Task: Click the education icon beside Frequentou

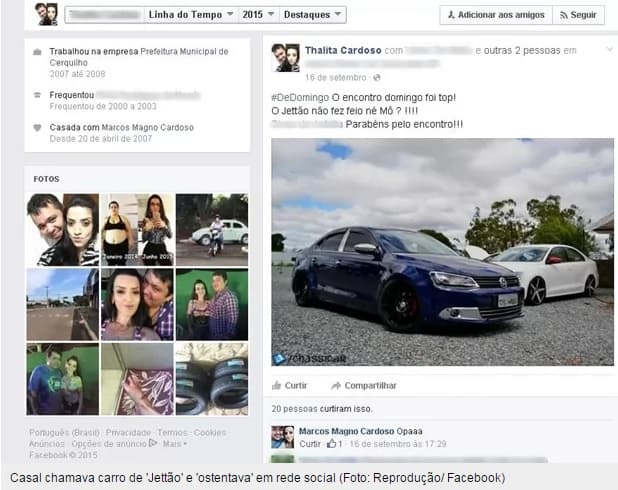Action: tap(37, 95)
